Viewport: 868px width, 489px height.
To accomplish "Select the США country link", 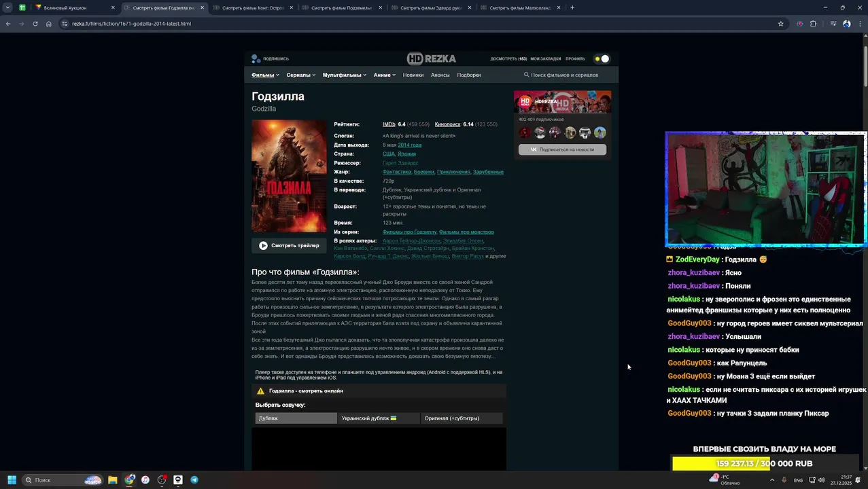I will point(388,153).
